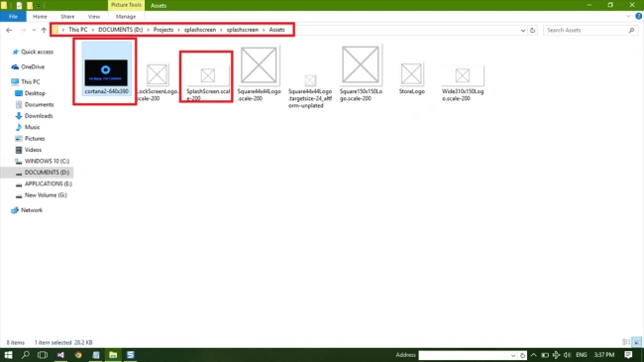This screenshot has width=644, height=362.
Task: Open the ENG language indicator
Action: (582, 355)
